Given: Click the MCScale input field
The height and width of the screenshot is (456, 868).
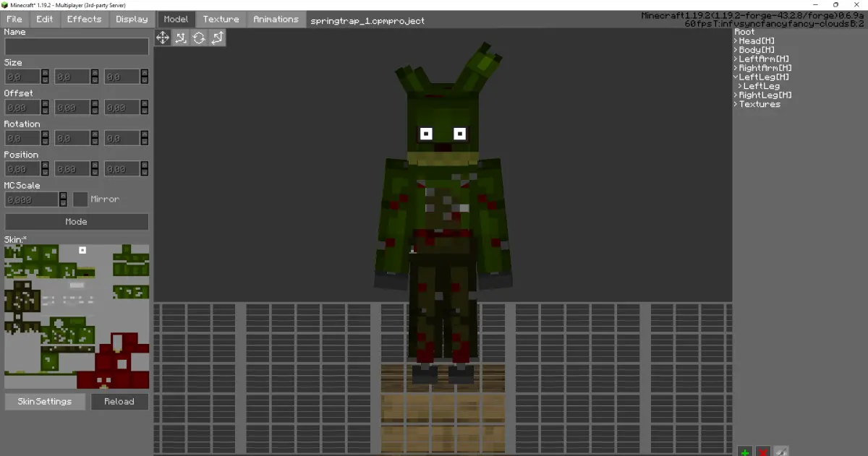Looking at the screenshot, I should click(x=31, y=199).
